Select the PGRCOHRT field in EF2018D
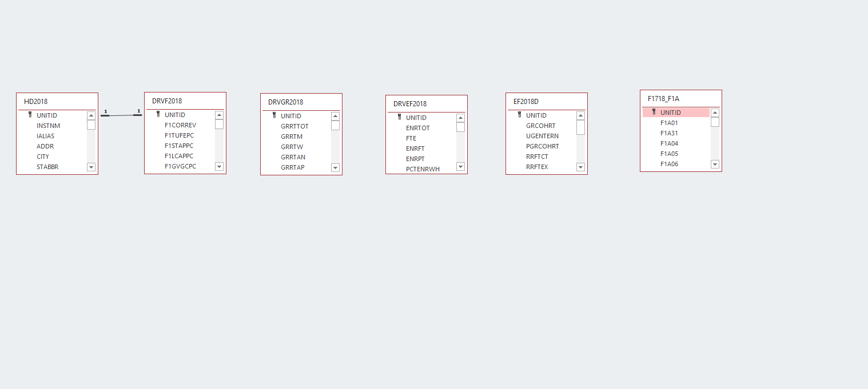This screenshot has width=868, height=389. 542,146
